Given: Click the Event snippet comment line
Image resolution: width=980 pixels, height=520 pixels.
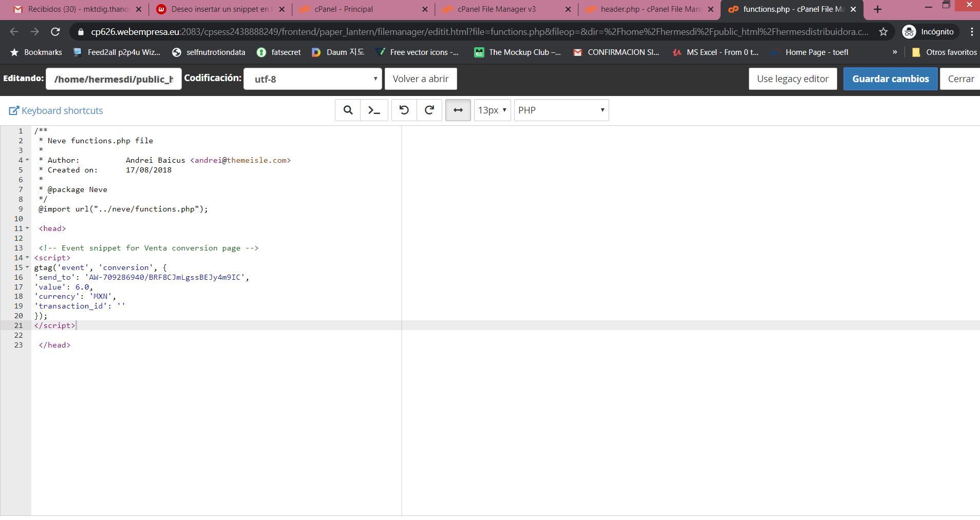Looking at the screenshot, I should click(x=148, y=248).
